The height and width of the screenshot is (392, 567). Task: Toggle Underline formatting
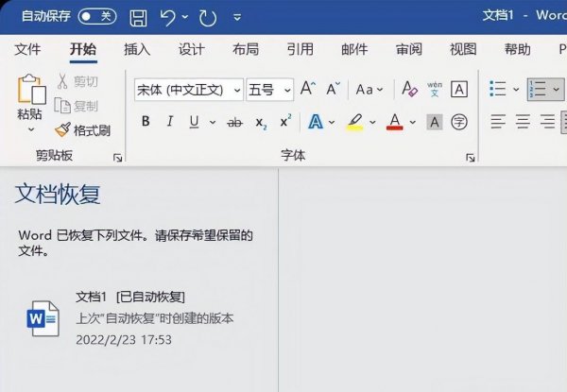coord(194,122)
